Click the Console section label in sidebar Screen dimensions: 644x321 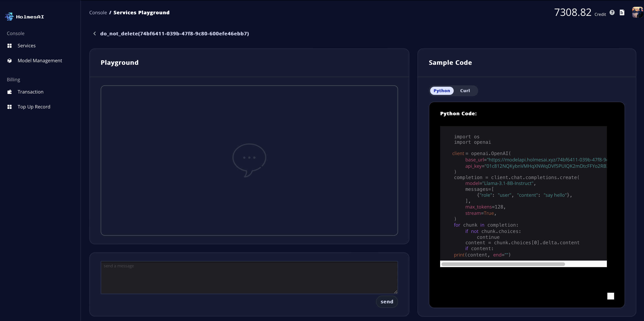coord(15,34)
